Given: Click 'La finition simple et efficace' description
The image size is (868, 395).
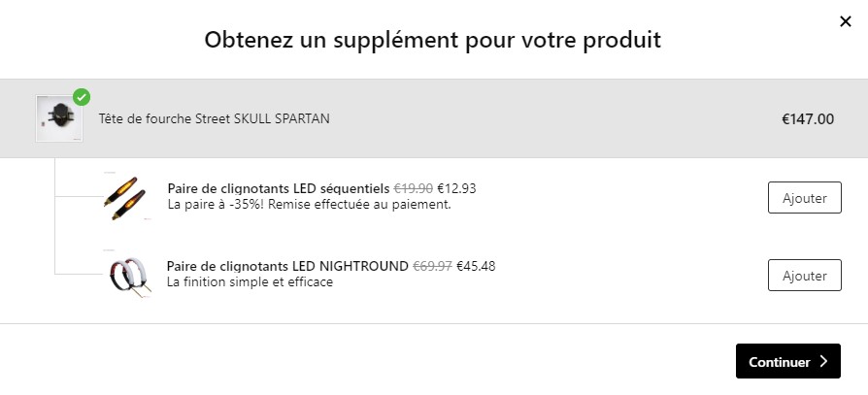Looking at the screenshot, I should tap(250, 282).
